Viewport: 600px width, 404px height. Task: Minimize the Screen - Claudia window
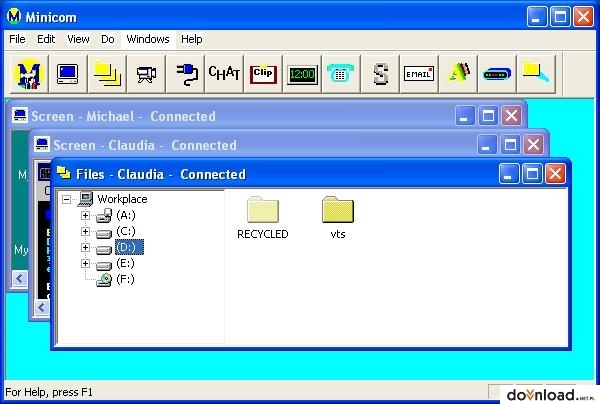487,145
